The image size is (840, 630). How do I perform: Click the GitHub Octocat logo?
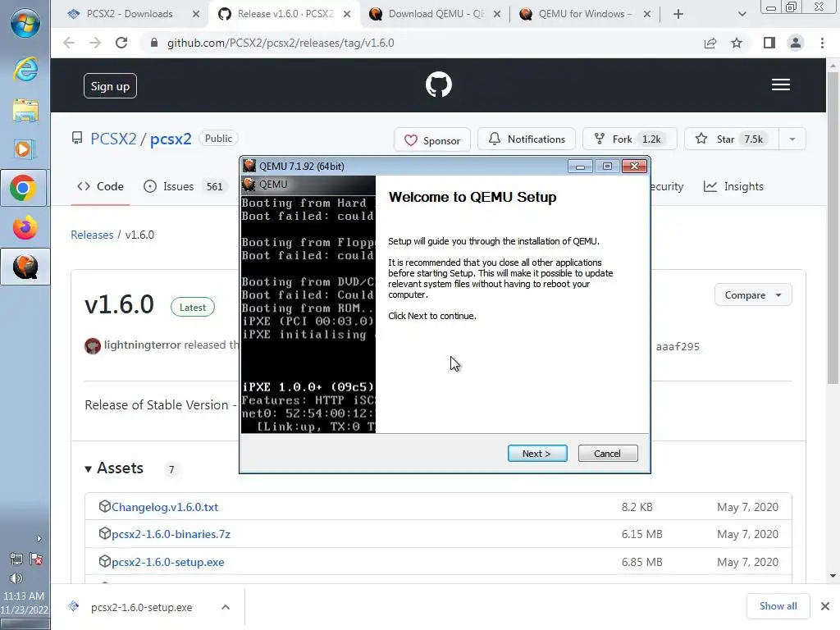pyautogui.click(x=438, y=84)
